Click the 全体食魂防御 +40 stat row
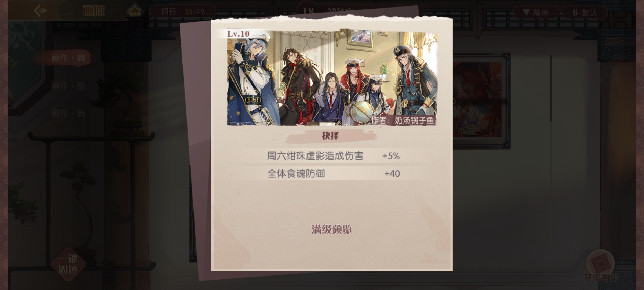The image size is (644, 290). [x=333, y=173]
